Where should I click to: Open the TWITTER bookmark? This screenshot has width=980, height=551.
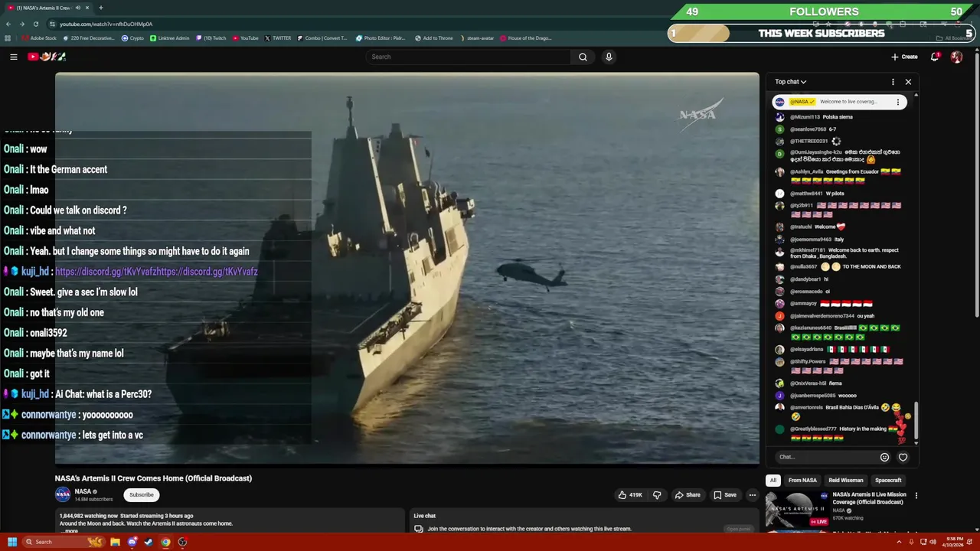click(278, 38)
